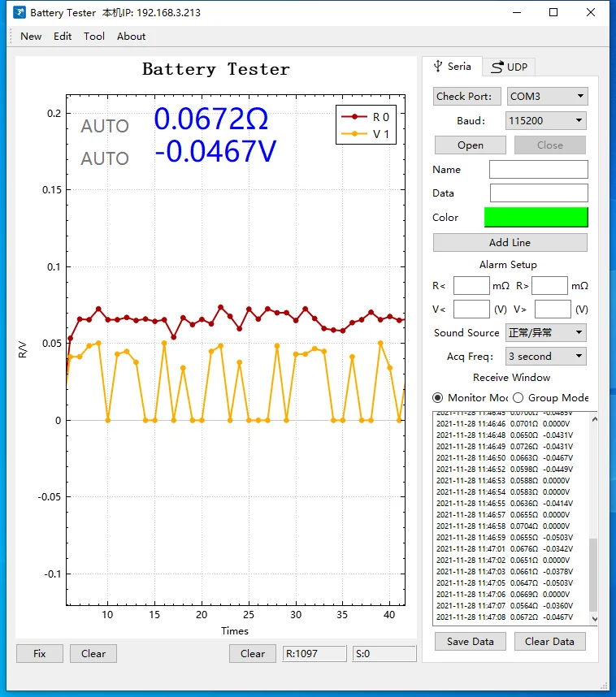
Task: Click the Fix button below the chart
Action: point(40,654)
